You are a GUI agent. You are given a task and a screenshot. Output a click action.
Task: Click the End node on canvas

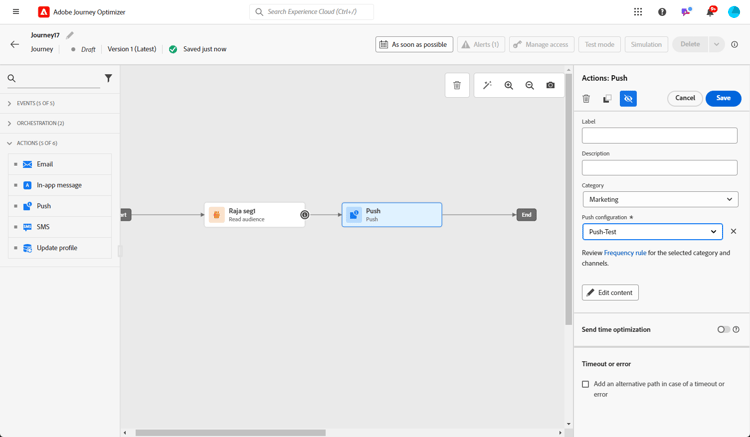pyautogui.click(x=527, y=215)
